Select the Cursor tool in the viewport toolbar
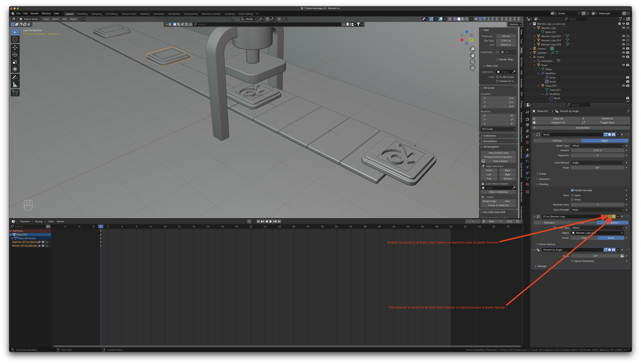 point(15,39)
